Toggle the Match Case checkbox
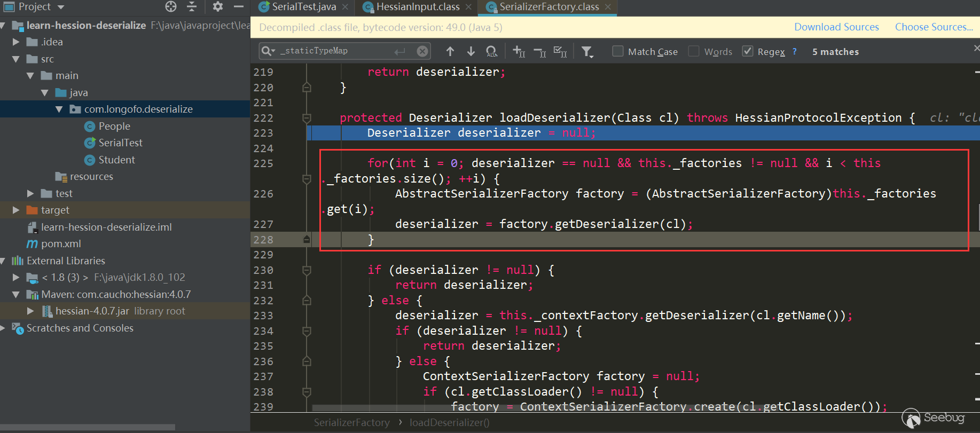This screenshot has width=980, height=433. point(618,51)
